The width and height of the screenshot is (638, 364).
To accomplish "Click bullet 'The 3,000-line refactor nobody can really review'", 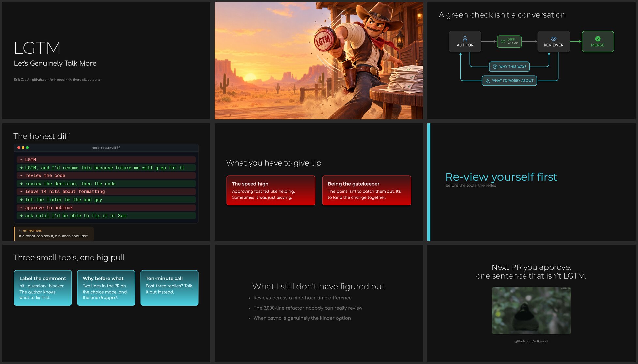I will [308, 308].
